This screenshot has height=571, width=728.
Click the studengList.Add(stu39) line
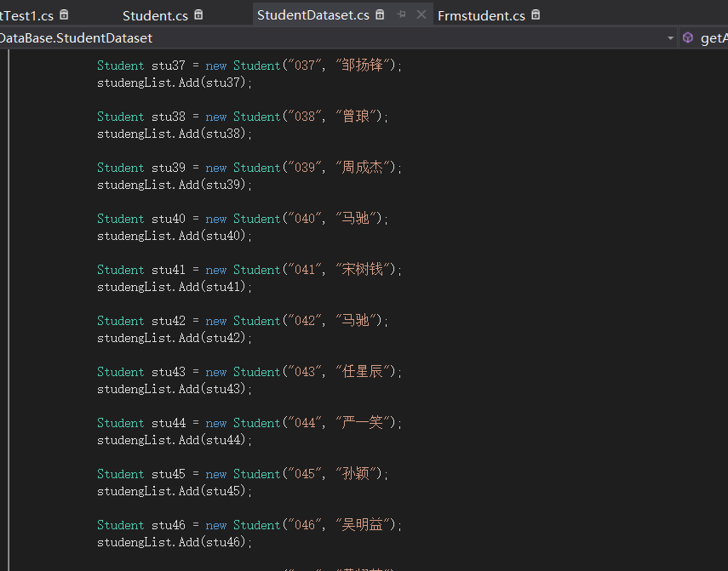[175, 185]
